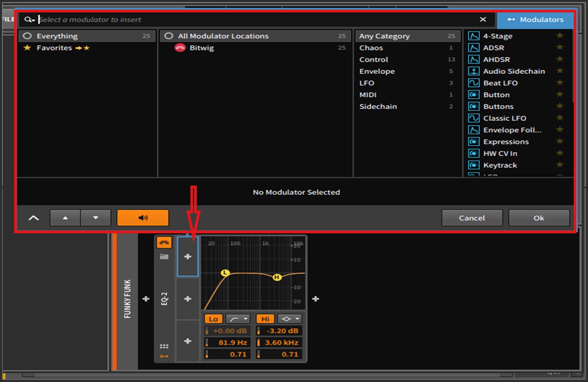Click the Audio Sidechain modulator icon
The width and height of the screenshot is (588, 382).
(474, 71)
